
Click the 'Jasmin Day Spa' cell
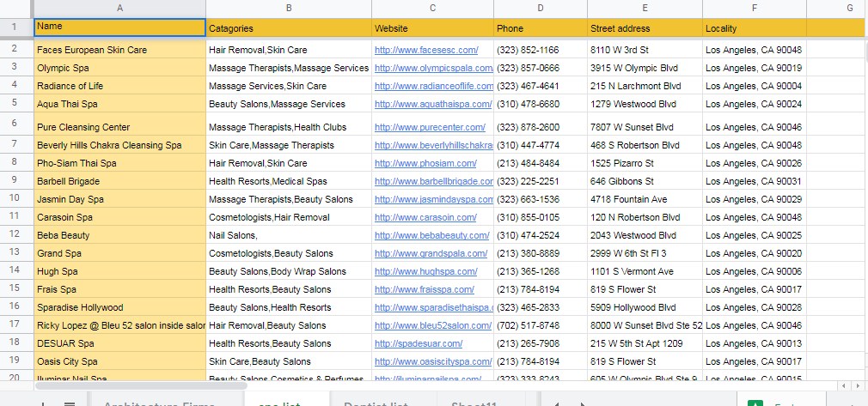point(119,198)
